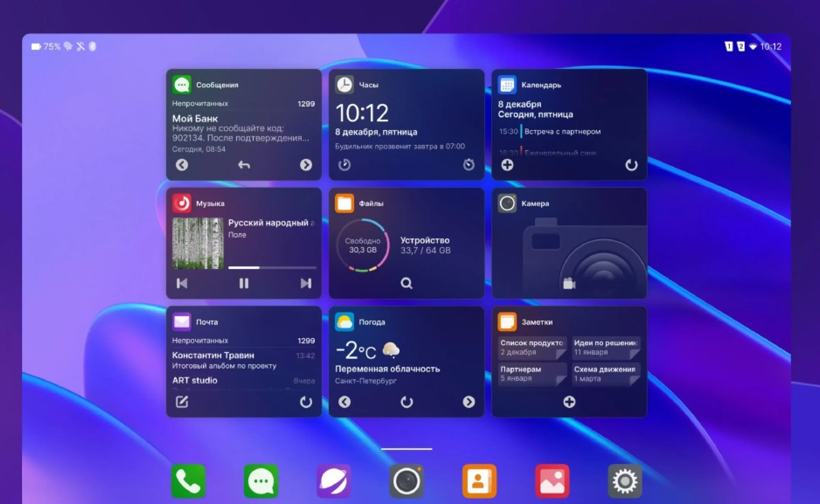Open timer icon in Часы widget
The image size is (820, 504).
coord(344,165)
